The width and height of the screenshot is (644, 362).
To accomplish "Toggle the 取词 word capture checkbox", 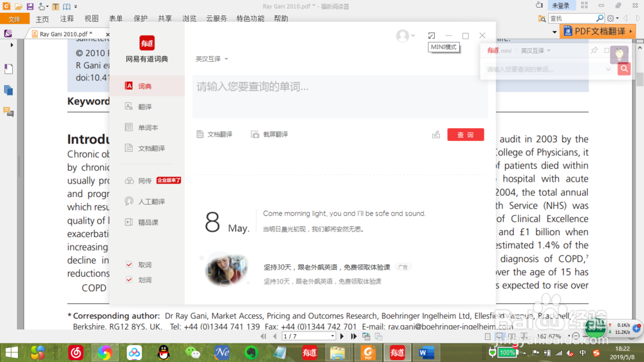I will (129, 265).
